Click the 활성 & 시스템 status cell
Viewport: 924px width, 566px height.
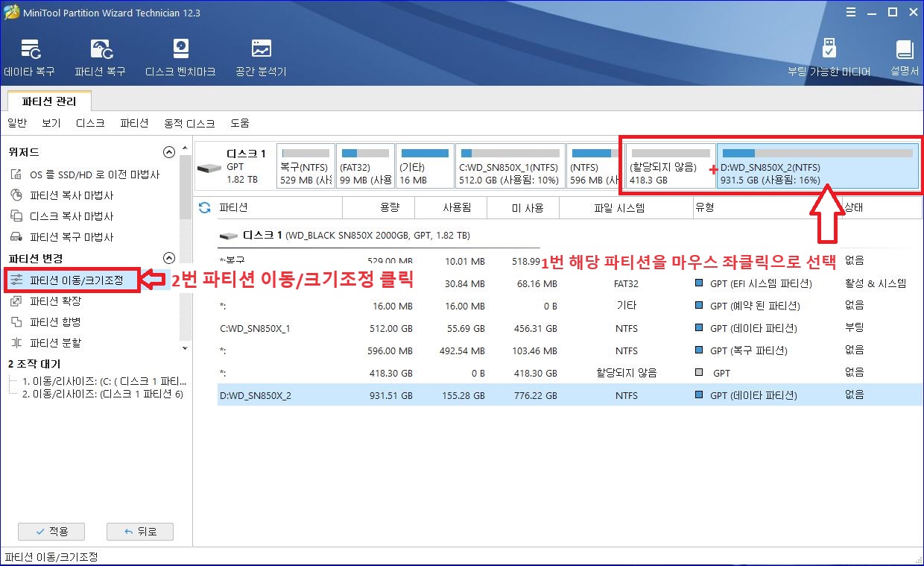click(x=876, y=284)
